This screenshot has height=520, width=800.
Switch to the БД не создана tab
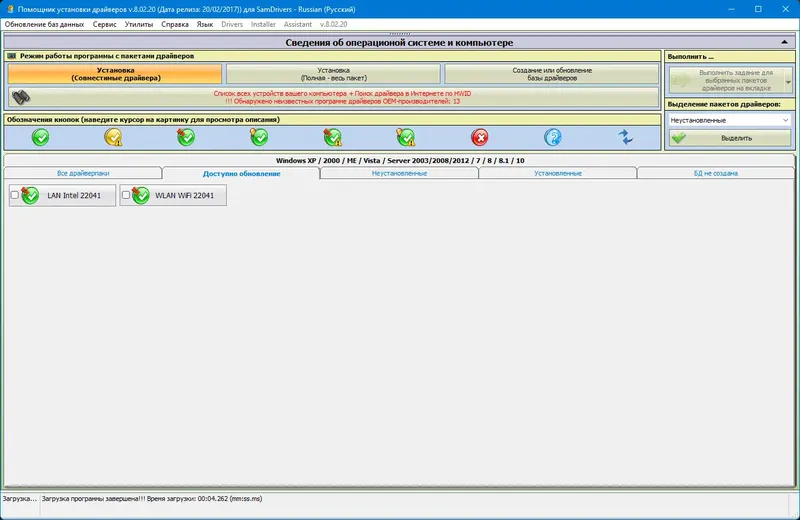[x=716, y=173]
